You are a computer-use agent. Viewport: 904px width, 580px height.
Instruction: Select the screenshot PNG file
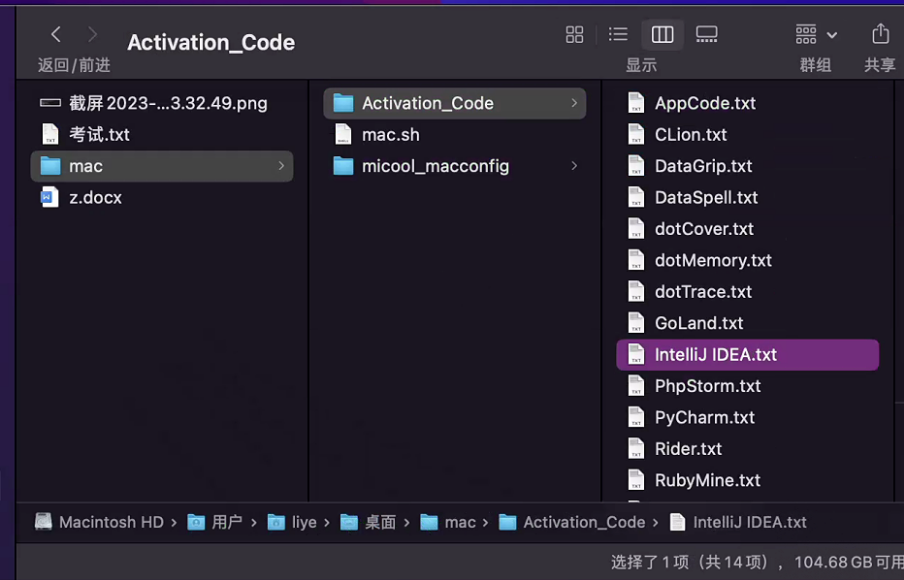coord(167,103)
